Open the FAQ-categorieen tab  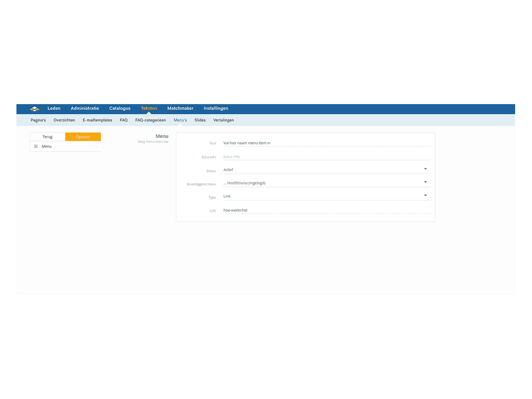tap(151, 120)
